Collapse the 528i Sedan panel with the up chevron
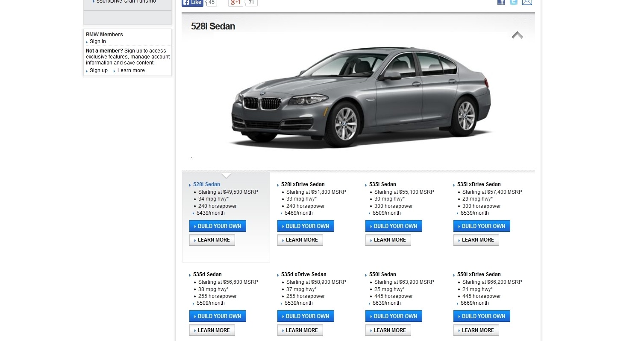The width and height of the screenshot is (644, 341). (x=518, y=35)
